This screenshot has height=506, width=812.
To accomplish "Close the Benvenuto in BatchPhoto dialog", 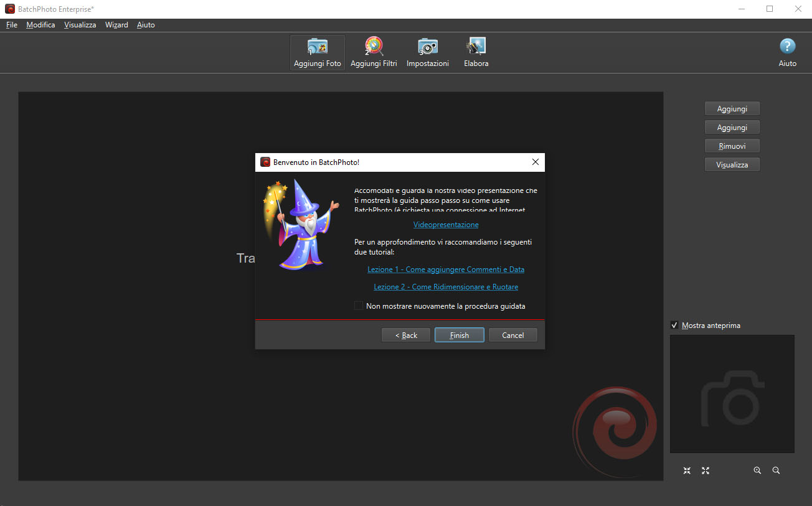I will (x=535, y=162).
